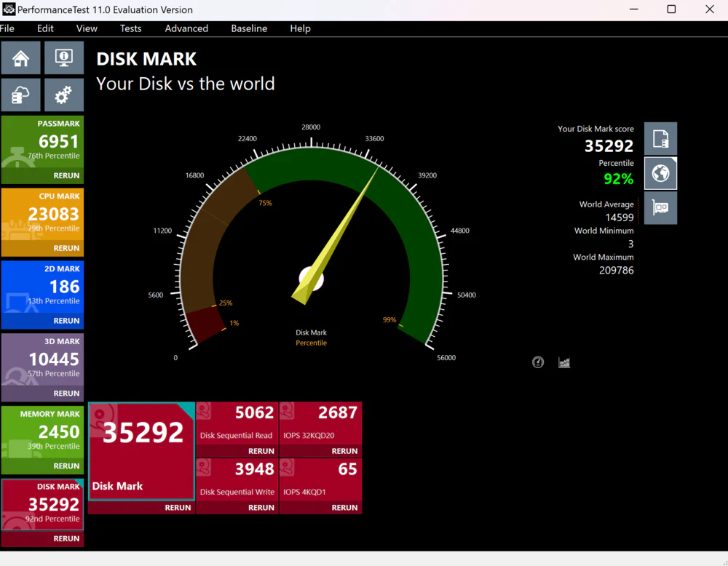Viewport: 728px width, 566px height.
Task: Rerun the large Disk Mark tile
Action: tap(178, 508)
